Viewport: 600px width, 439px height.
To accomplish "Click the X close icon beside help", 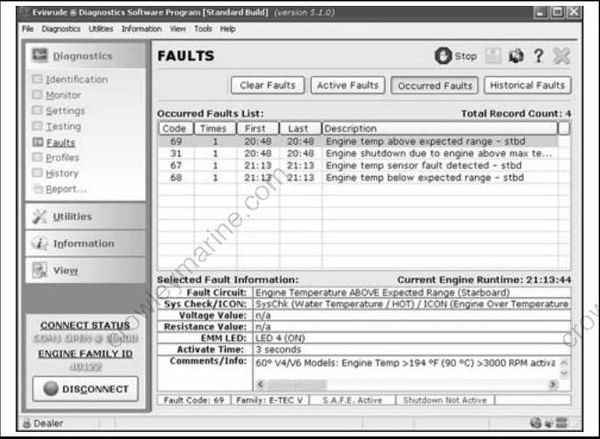I will point(561,57).
